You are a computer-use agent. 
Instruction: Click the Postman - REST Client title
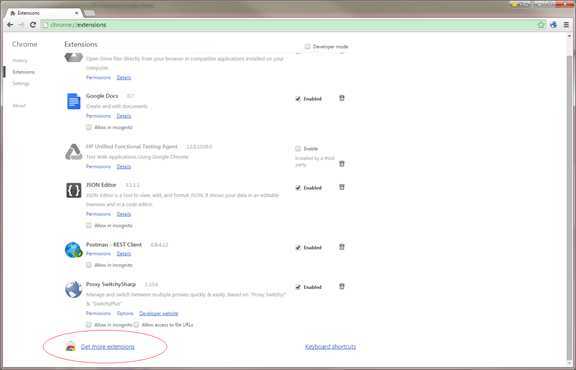(114, 244)
